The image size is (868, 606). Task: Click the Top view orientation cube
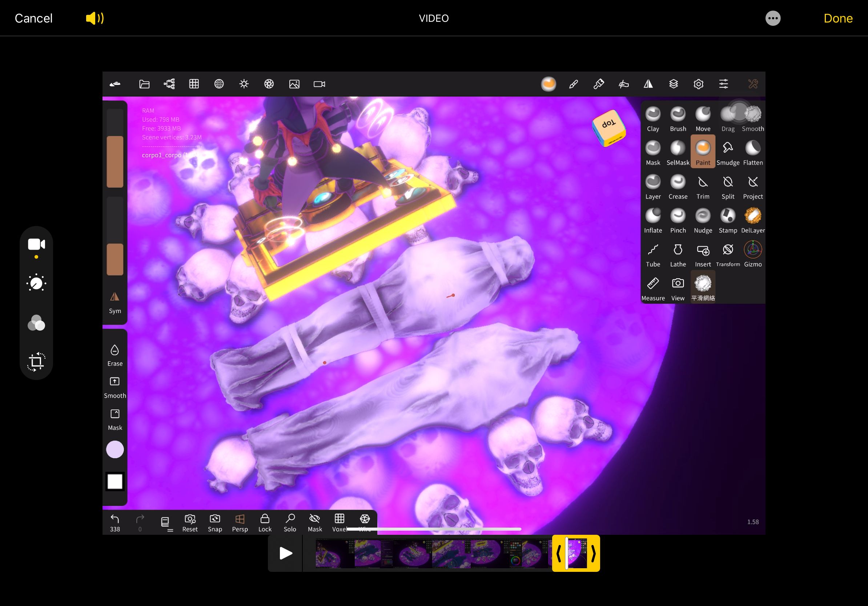tap(609, 128)
